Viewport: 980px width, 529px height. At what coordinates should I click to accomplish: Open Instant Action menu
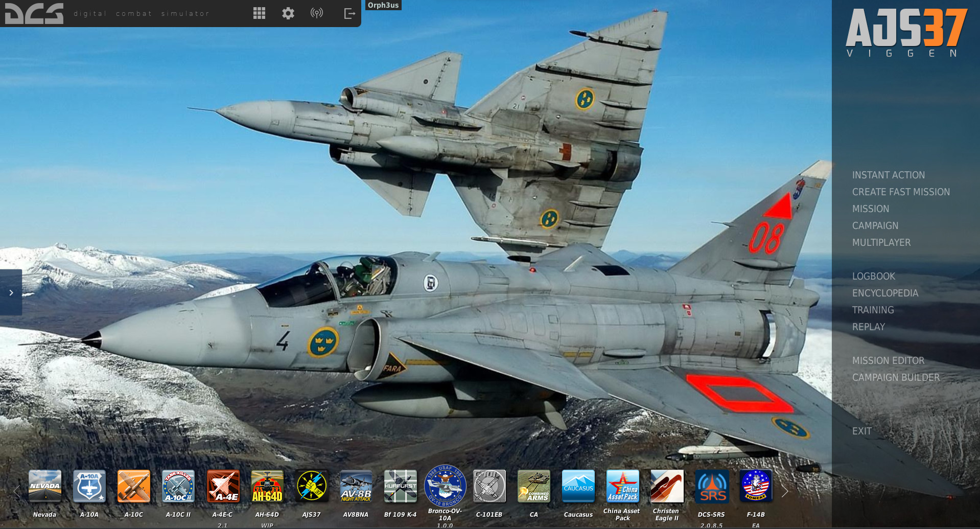(888, 175)
